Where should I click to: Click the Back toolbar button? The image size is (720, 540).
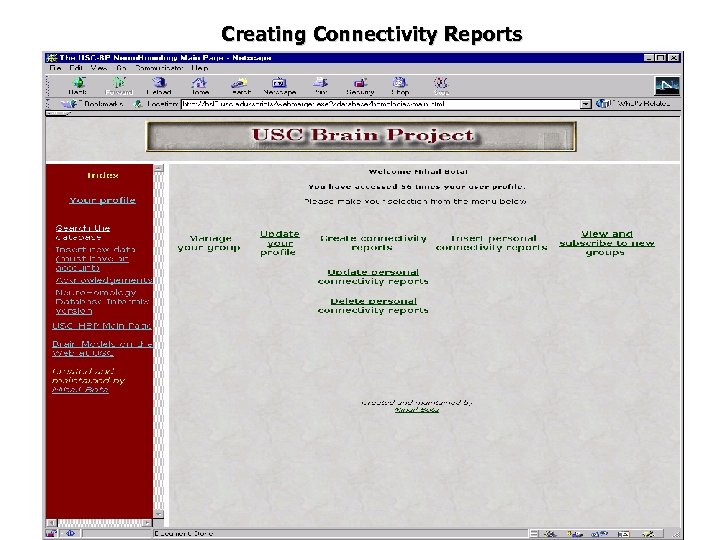tap(78, 86)
